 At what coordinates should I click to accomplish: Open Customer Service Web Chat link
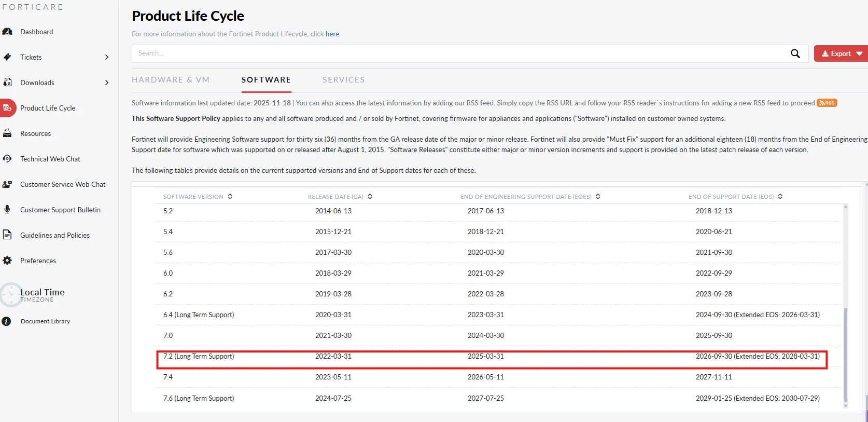click(63, 184)
